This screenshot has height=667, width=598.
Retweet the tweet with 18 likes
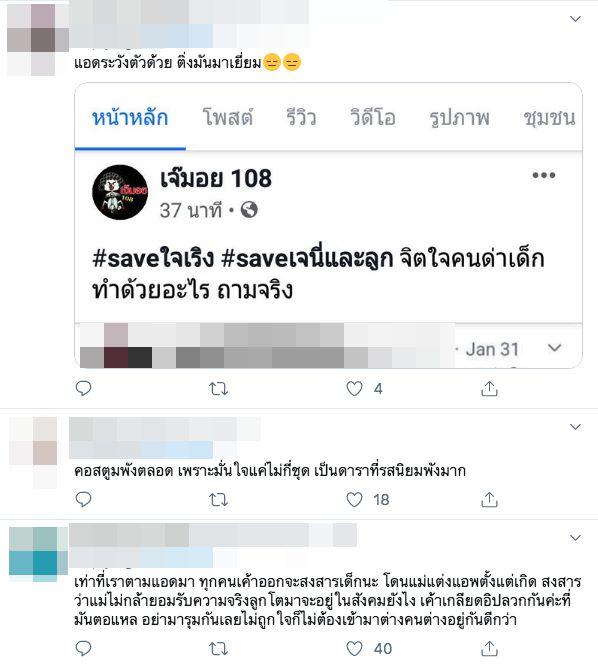tap(218, 499)
